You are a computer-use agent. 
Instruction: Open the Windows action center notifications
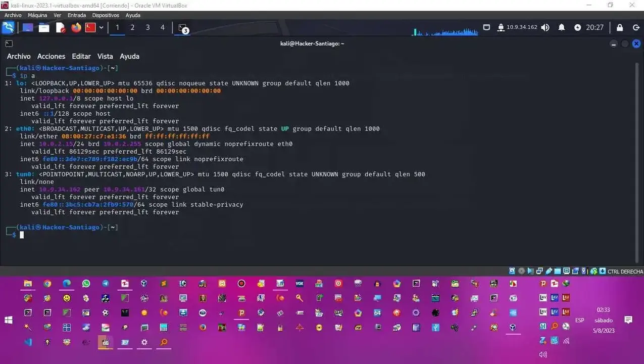(x=628, y=320)
